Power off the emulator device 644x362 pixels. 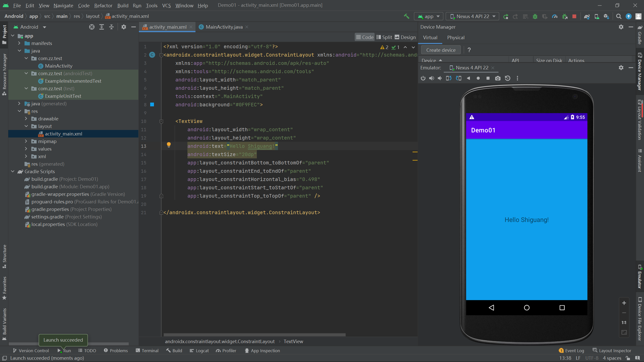pos(423,78)
